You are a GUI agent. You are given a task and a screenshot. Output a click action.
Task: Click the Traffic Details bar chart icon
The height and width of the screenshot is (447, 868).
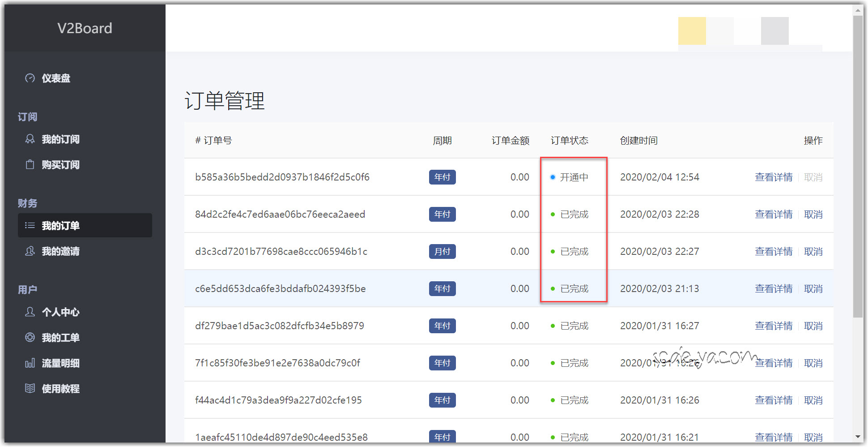click(x=30, y=363)
